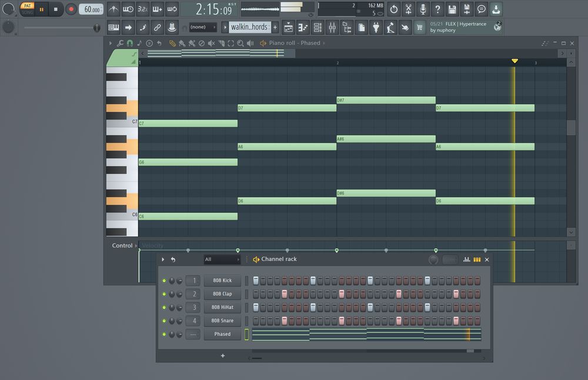The height and width of the screenshot is (380, 588).
Task: Open the Piano roll menu via its corner arrow
Action: coord(111,42)
